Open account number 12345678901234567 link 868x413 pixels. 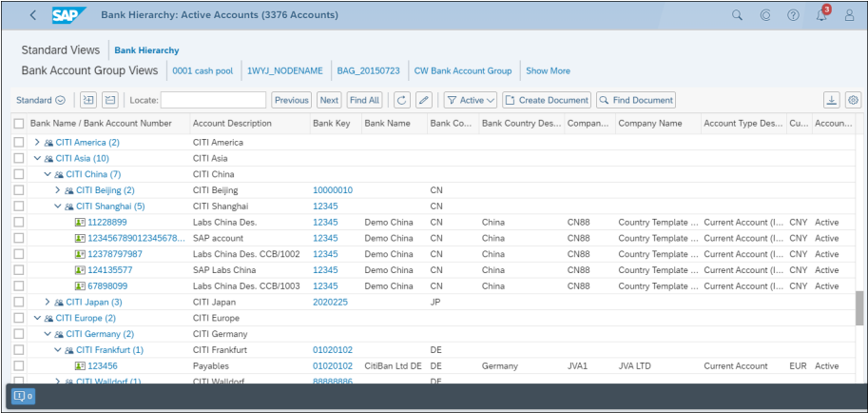[x=137, y=238]
